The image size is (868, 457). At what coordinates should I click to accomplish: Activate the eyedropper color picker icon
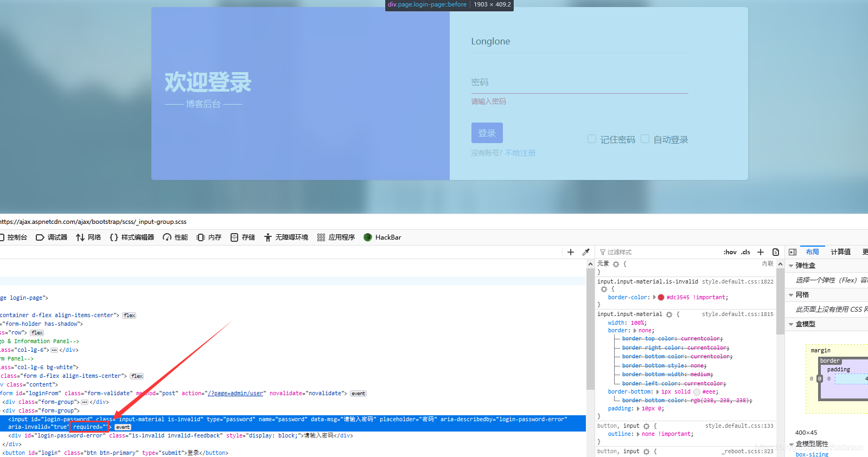click(x=586, y=252)
